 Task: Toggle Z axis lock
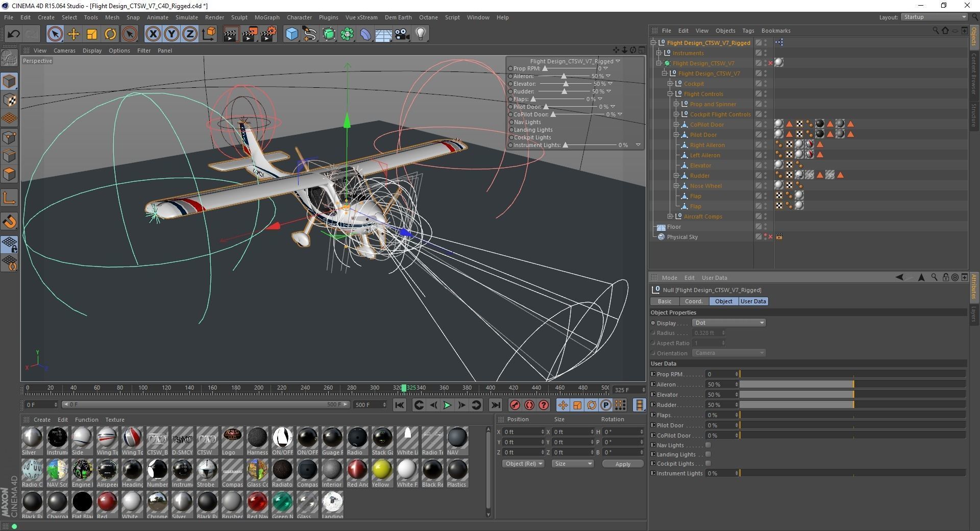pos(190,34)
